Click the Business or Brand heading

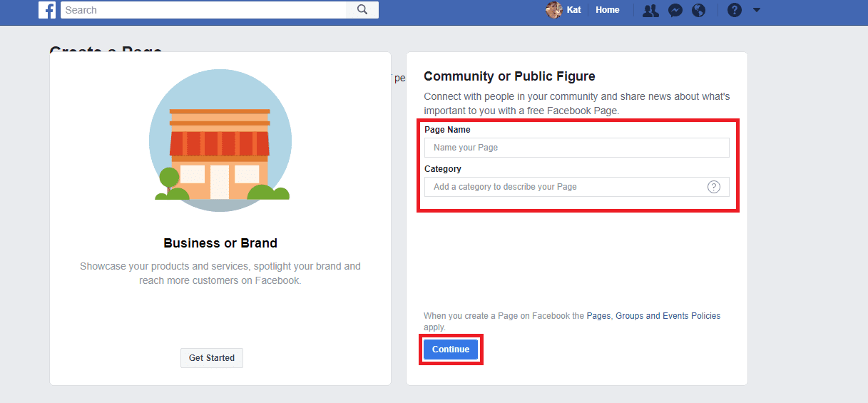click(220, 243)
